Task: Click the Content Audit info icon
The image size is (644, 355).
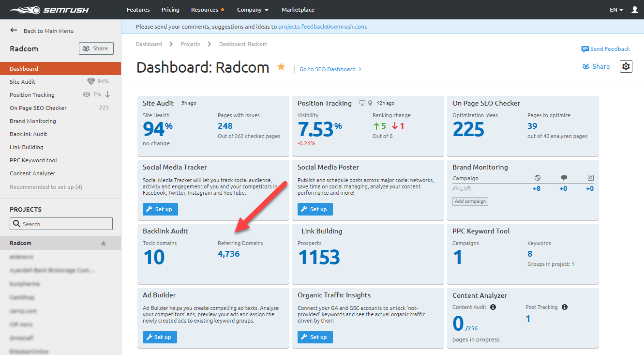Action: 493,307
